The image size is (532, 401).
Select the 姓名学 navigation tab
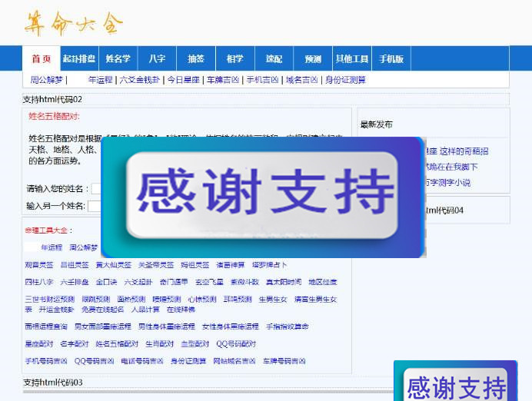point(118,59)
